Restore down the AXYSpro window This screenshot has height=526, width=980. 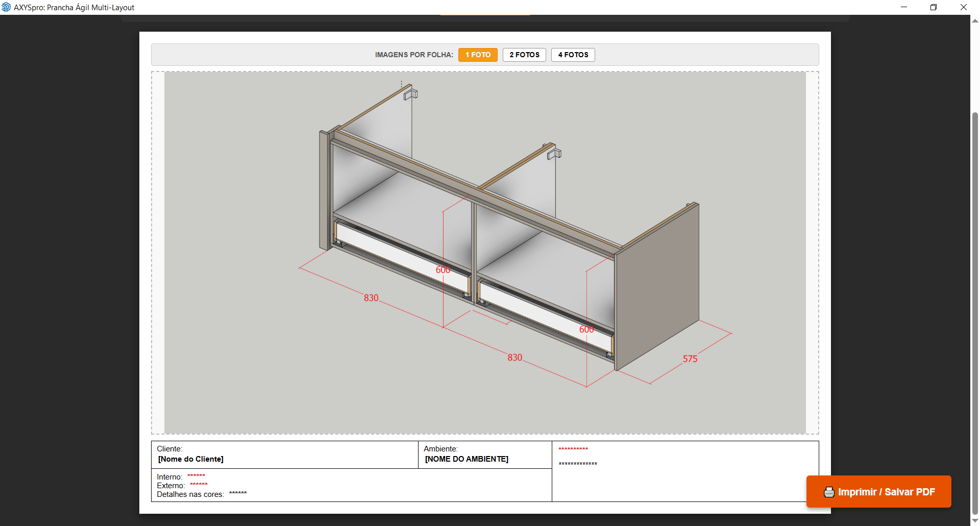click(x=934, y=7)
